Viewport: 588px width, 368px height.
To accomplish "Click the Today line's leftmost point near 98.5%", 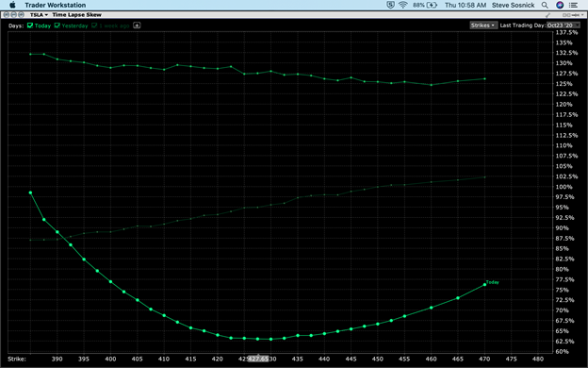I will tap(30, 192).
